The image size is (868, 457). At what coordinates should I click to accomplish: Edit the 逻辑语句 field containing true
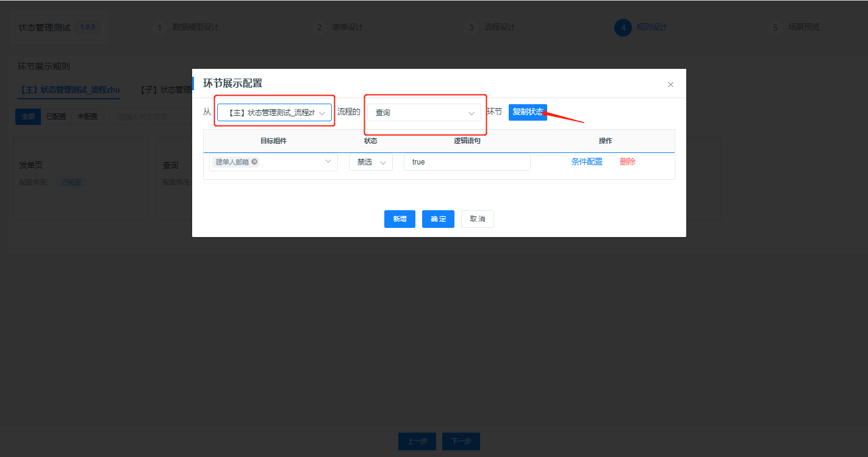point(467,162)
